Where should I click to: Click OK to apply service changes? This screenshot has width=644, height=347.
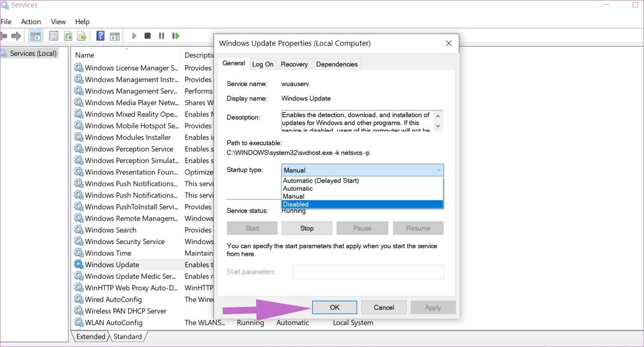(x=334, y=307)
